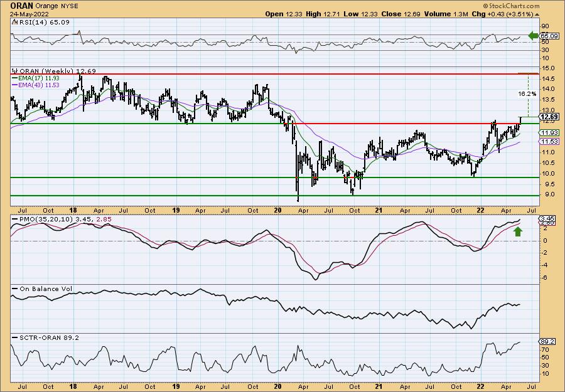565x392 pixels.
Task: Click the 3.45 PMO value tag
Action: (x=547, y=218)
